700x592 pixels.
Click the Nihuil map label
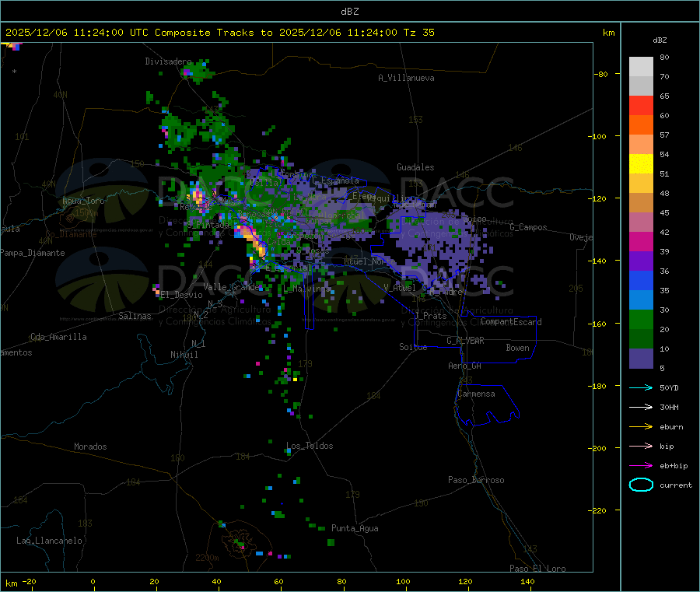pyautogui.click(x=184, y=355)
